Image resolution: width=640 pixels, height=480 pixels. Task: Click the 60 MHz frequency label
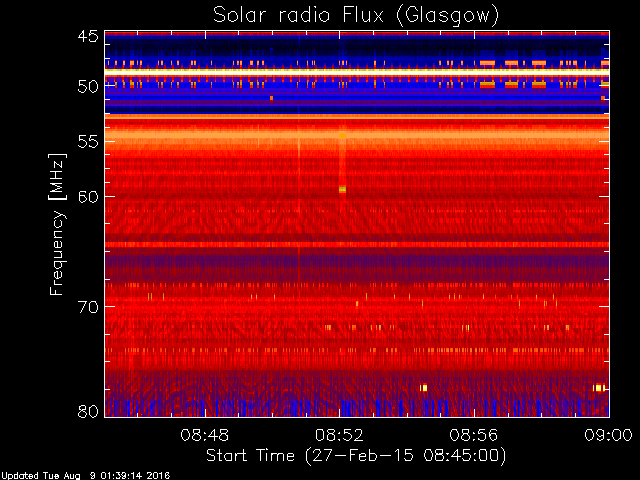click(x=88, y=197)
